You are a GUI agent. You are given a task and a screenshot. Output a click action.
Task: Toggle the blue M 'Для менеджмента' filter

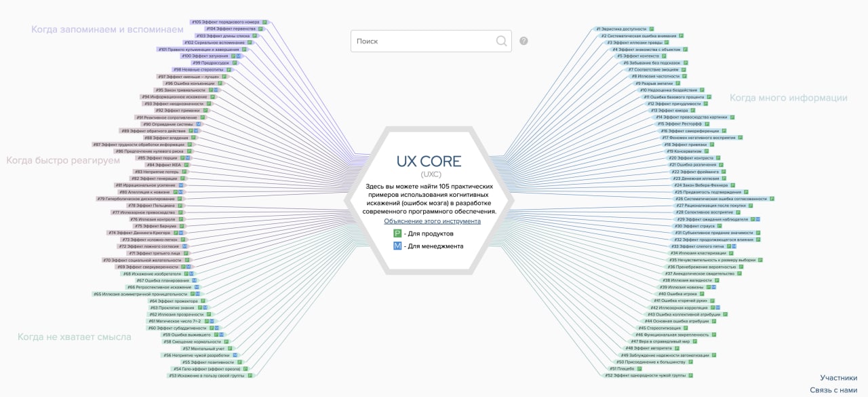(398, 246)
